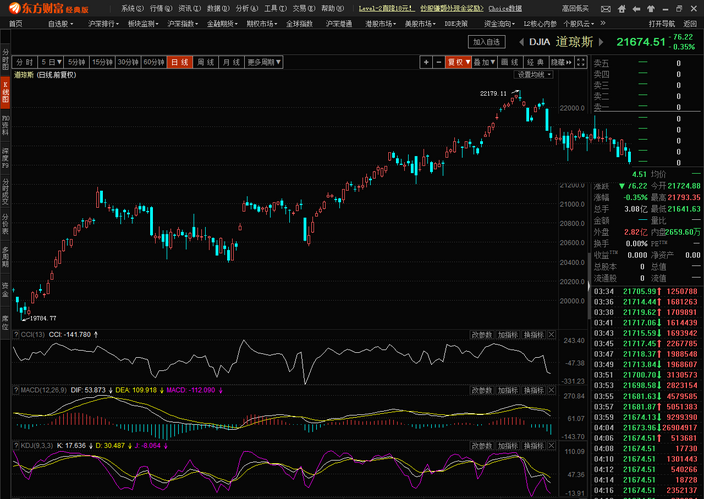704x499 pixels.
Task: Toggle fullscreen chart icon
Action: click(581, 62)
